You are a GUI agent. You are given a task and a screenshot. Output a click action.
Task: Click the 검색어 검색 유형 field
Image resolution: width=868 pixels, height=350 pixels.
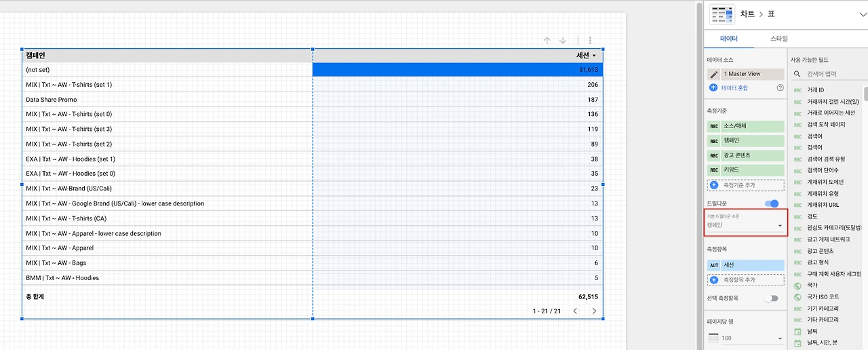[x=827, y=159]
